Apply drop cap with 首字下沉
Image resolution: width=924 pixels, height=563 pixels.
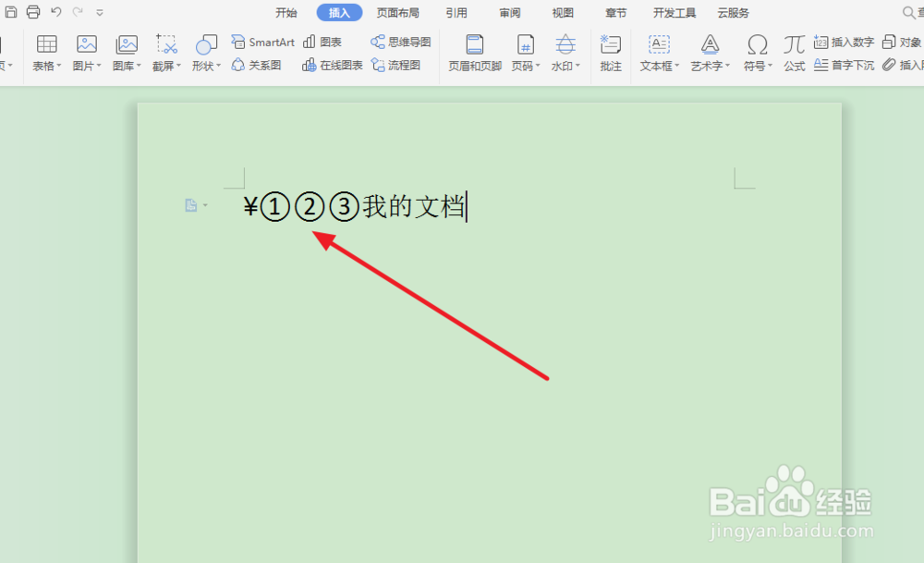pyautogui.click(x=844, y=65)
